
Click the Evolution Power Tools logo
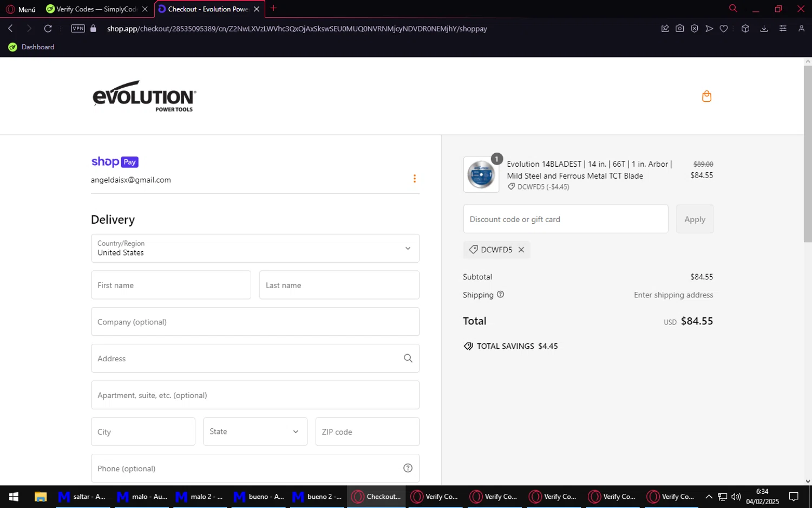145,96
